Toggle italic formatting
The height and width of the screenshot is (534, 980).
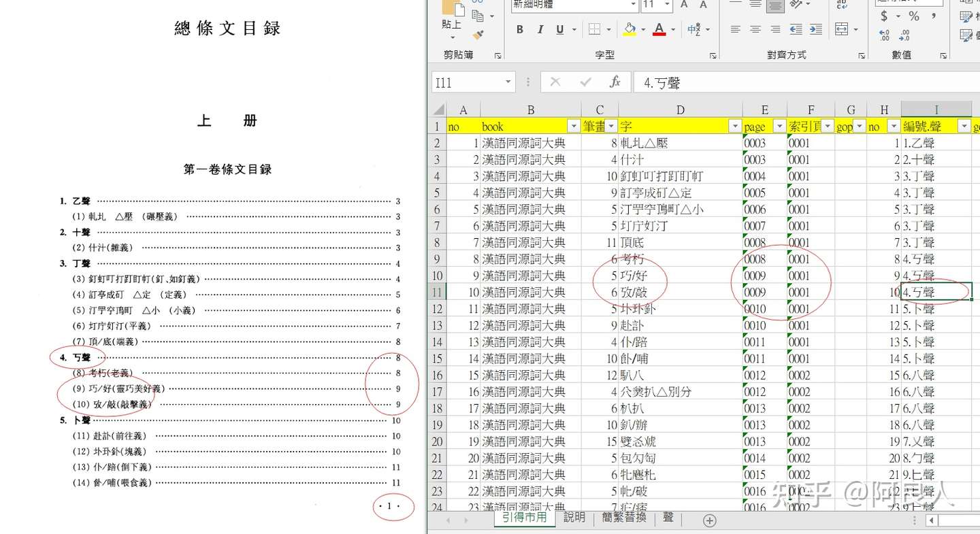coord(540,29)
